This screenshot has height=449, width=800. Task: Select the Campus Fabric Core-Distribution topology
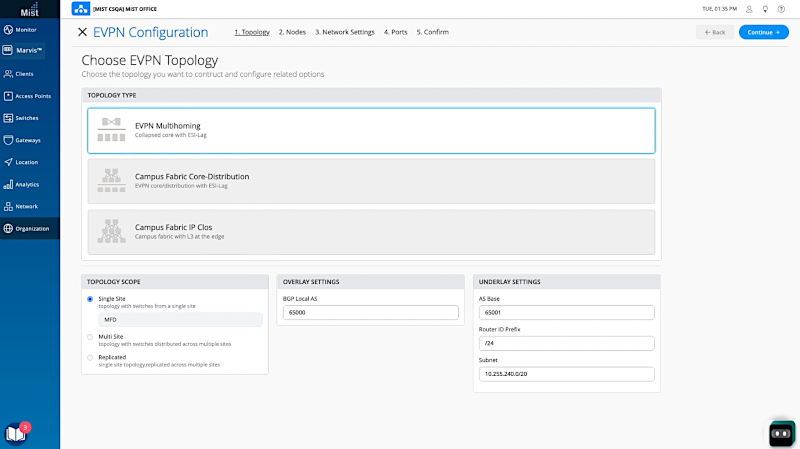pos(371,180)
